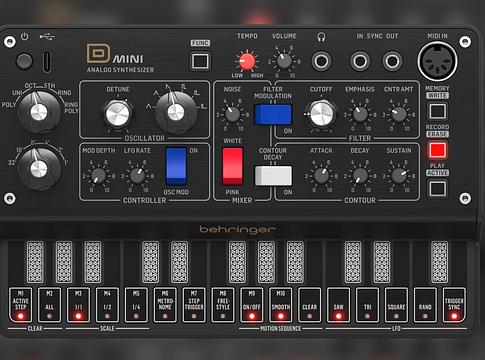Click the top-left panel screw
485x360 pixels.
[x=9, y=42]
